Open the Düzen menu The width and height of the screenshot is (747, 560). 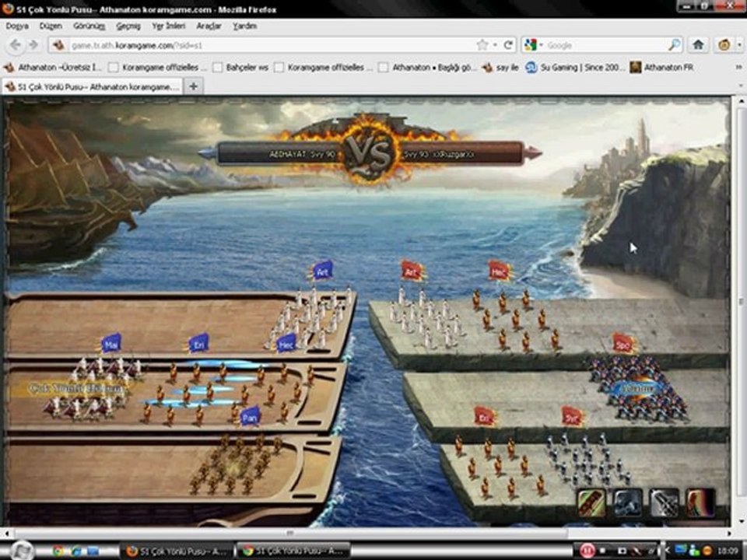click(51, 26)
